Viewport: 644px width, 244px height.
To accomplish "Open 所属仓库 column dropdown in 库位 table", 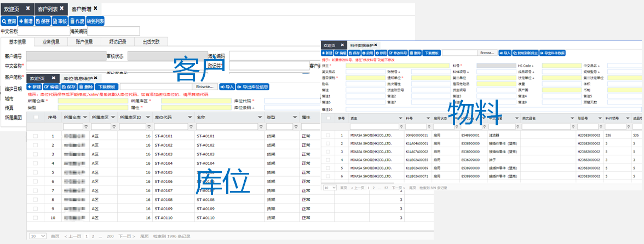I will 85,117.
